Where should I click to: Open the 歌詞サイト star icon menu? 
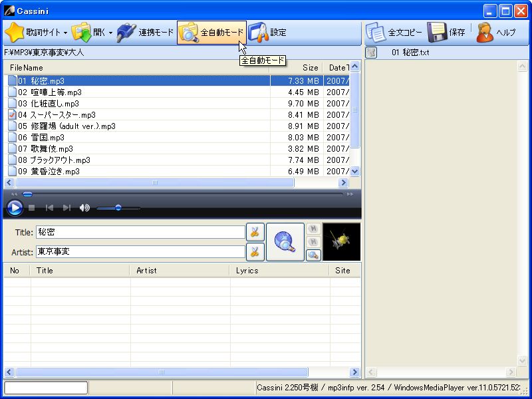pos(15,33)
